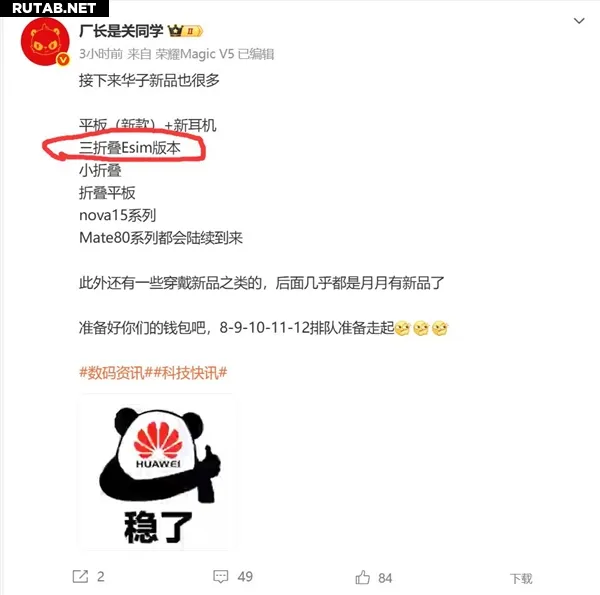Click the last emoji in the post

pos(440,328)
